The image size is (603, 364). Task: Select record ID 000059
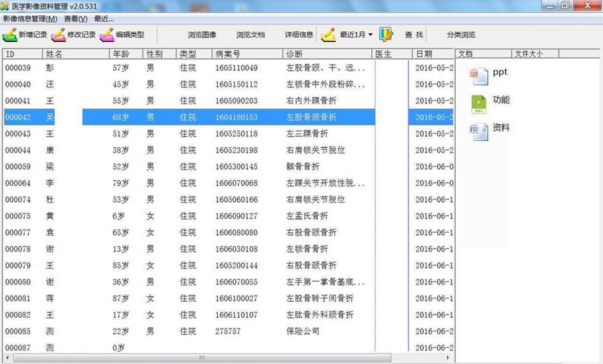point(18,167)
